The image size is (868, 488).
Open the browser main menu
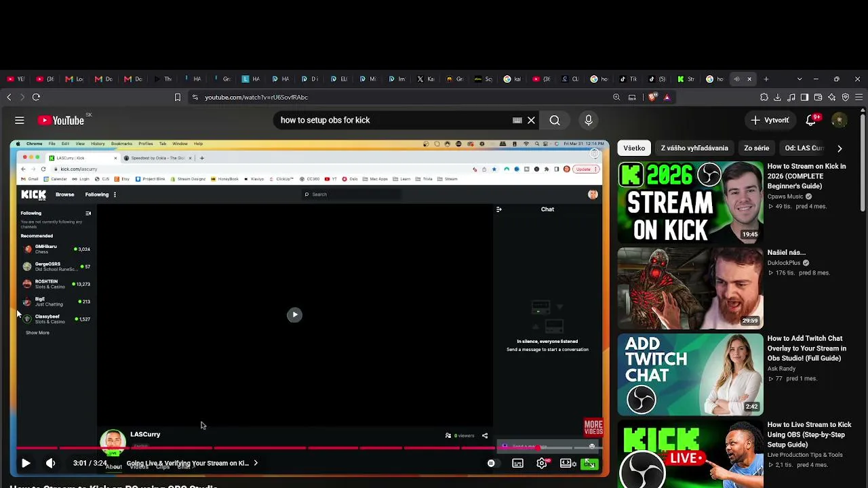[x=859, y=98]
